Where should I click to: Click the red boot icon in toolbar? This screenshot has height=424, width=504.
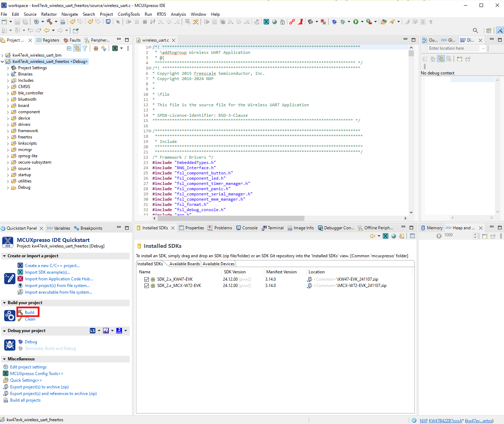click(x=300, y=22)
